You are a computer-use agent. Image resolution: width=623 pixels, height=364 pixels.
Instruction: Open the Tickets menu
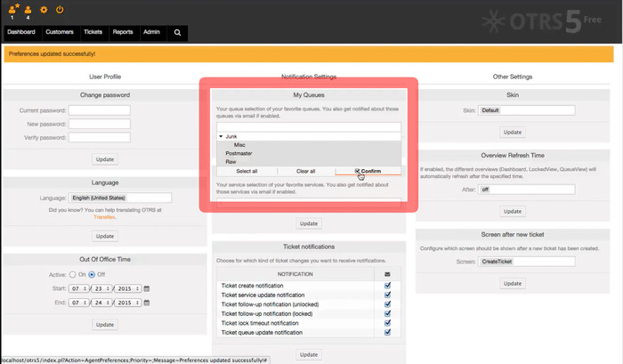pos(93,32)
